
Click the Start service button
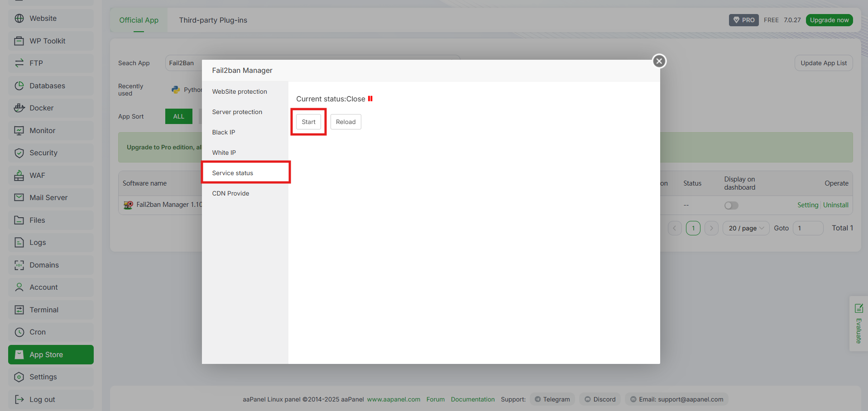point(309,122)
